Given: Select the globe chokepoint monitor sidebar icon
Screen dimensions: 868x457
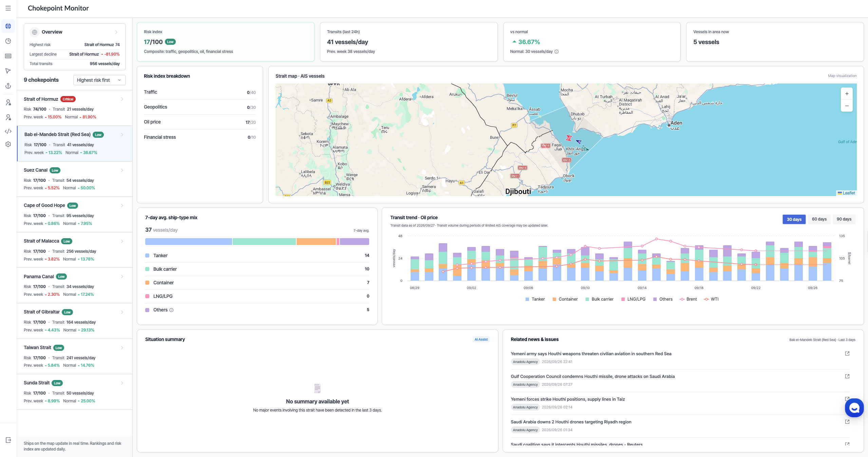Looking at the screenshot, I should (x=8, y=26).
